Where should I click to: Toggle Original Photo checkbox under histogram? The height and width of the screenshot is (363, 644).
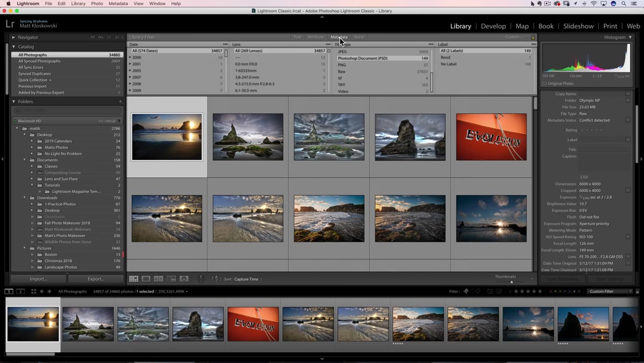click(x=545, y=83)
